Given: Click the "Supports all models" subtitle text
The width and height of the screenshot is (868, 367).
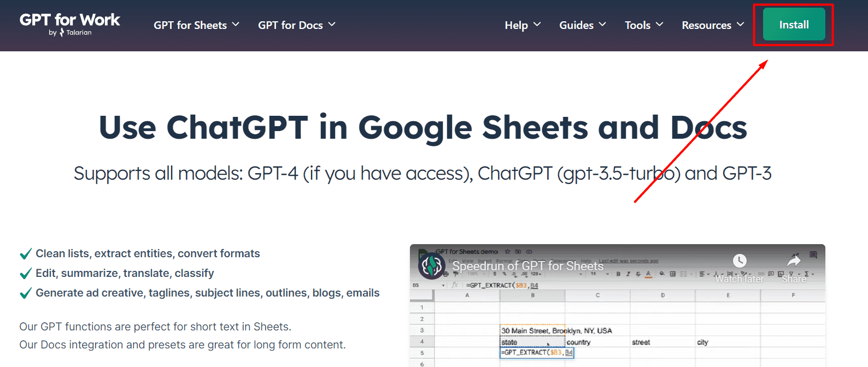Looking at the screenshot, I should point(423,174).
